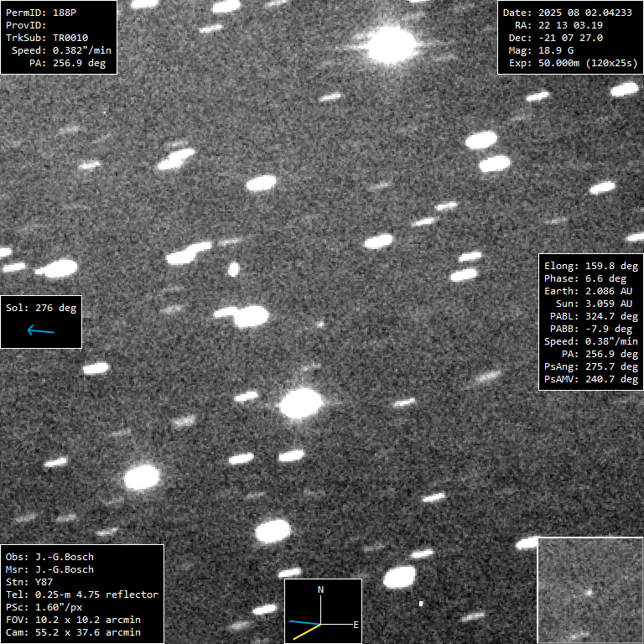
Task: Click the 'PsAMV: 240.7 deg' line
Action: pyautogui.click(x=591, y=379)
